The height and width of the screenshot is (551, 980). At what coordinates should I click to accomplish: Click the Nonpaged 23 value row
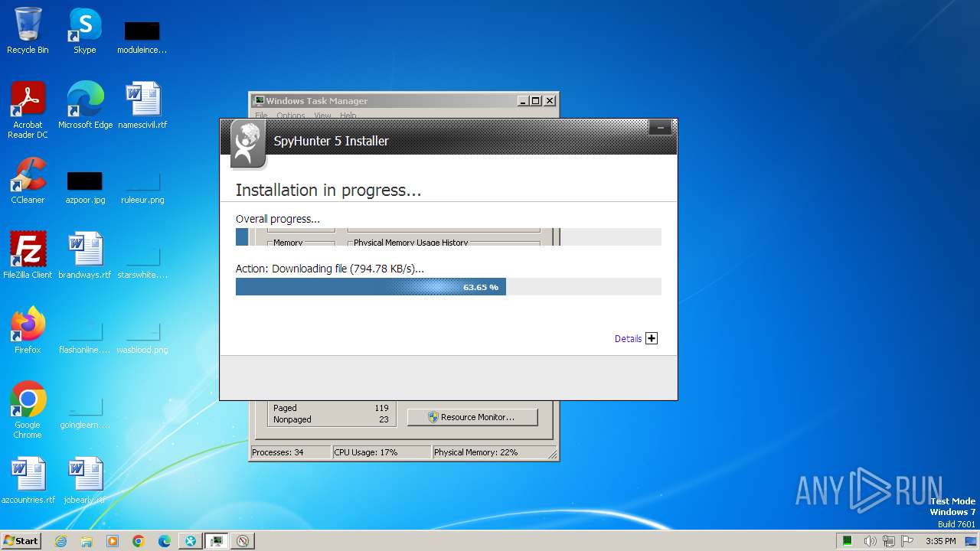[331, 419]
